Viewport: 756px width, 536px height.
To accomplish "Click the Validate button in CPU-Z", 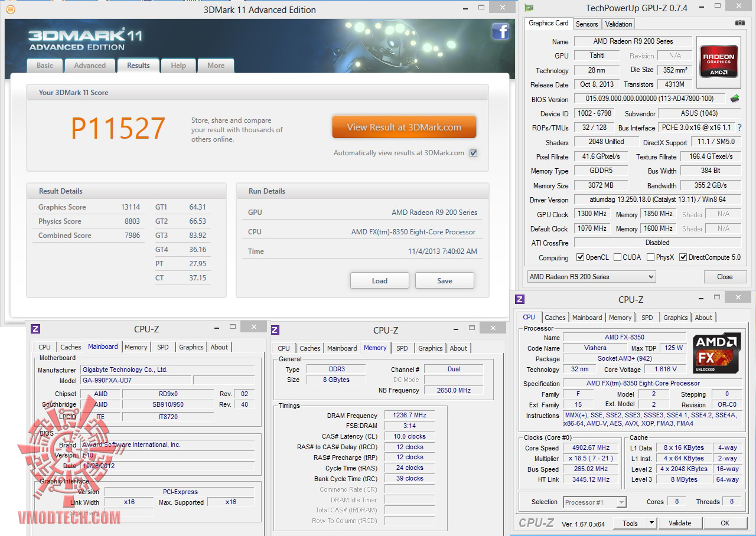I will [x=680, y=523].
